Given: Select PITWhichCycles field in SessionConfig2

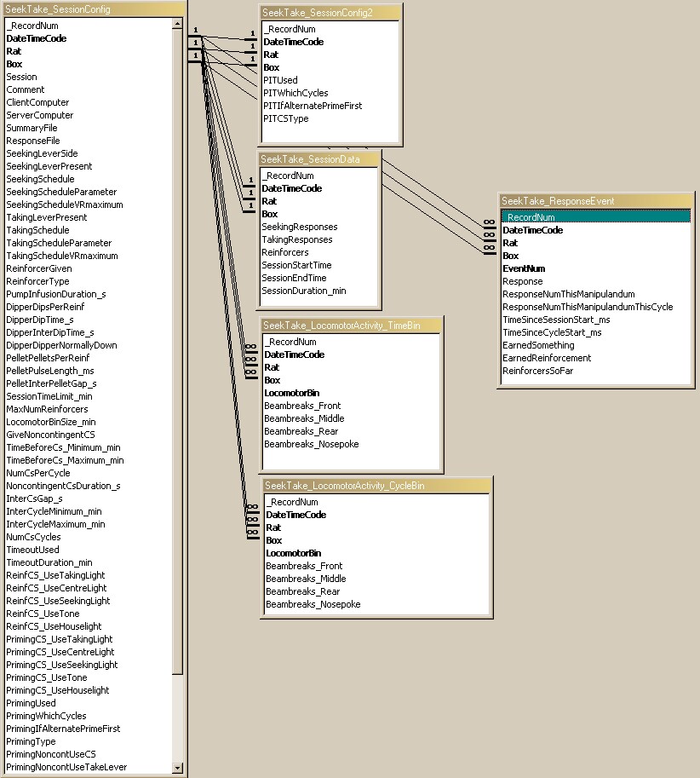Looking at the screenshot, I should point(295,93).
